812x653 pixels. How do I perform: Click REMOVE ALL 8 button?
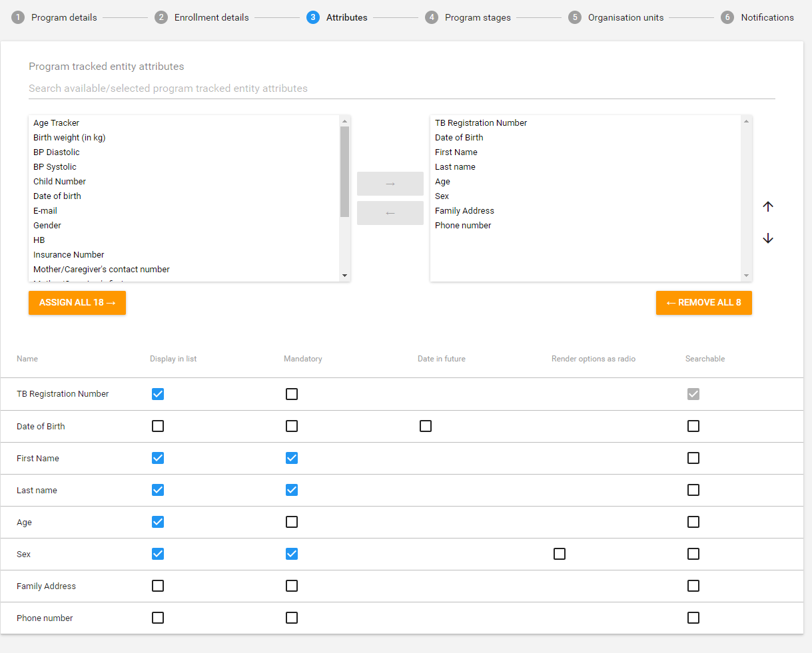coord(704,303)
